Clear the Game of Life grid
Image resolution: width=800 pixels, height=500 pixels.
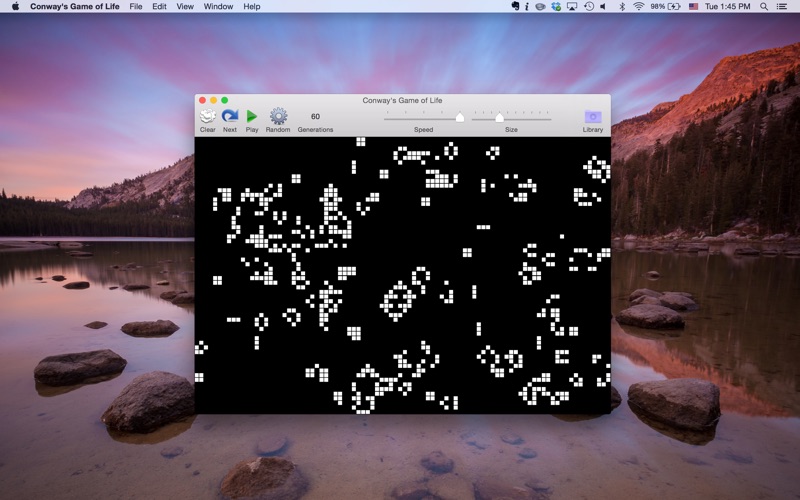208,120
